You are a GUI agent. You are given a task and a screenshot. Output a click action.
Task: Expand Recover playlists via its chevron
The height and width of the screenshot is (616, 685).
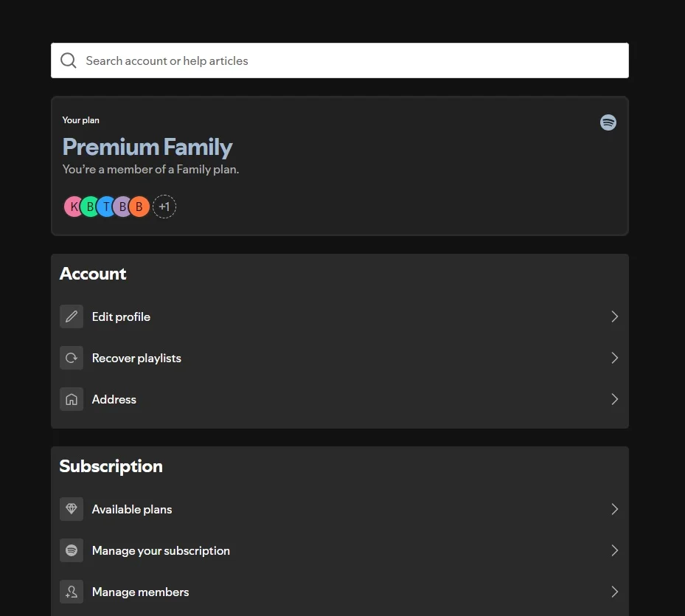pyautogui.click(x=614, y=358)
